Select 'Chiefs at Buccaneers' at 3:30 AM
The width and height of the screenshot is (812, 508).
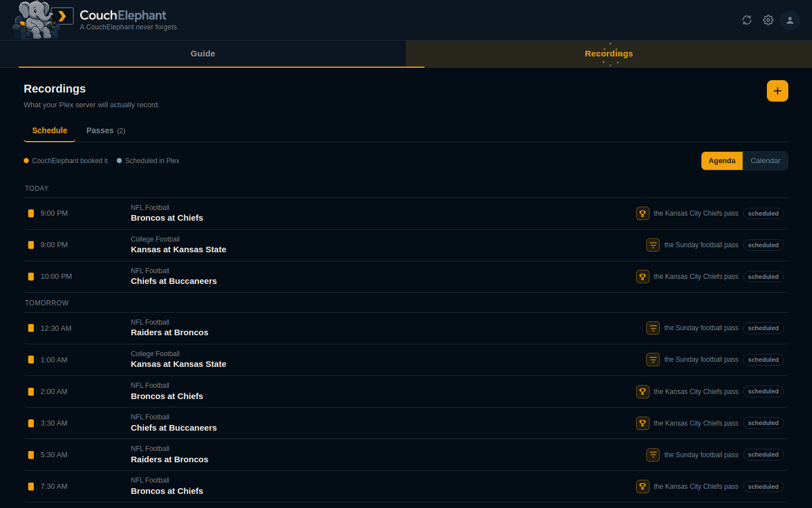click(x=174, y=428)
